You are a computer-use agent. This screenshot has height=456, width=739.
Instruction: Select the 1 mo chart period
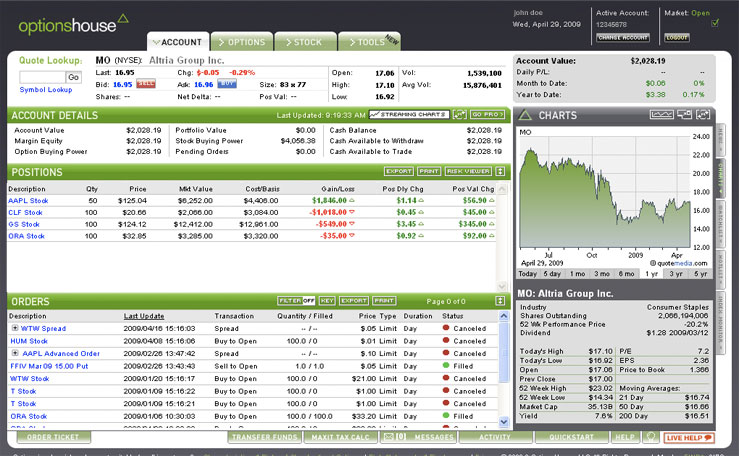(x=577, y=274)
